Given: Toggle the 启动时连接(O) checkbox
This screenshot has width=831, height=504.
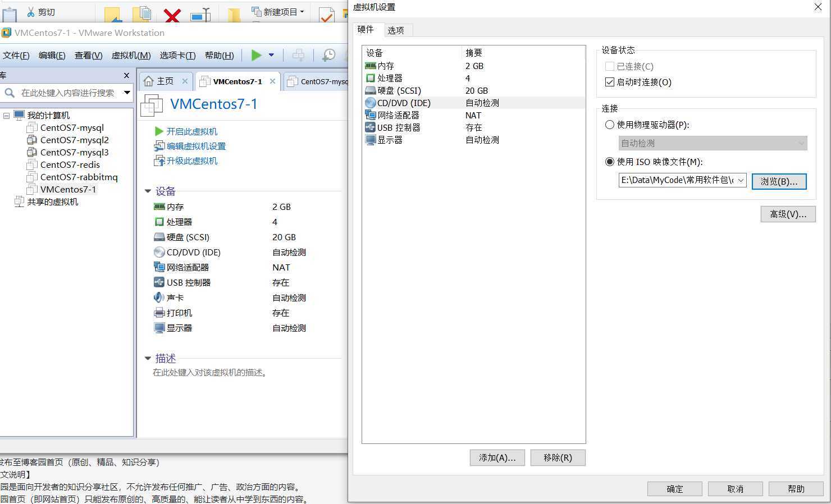Looking at the screenshot, I should [x=610, y=82].
